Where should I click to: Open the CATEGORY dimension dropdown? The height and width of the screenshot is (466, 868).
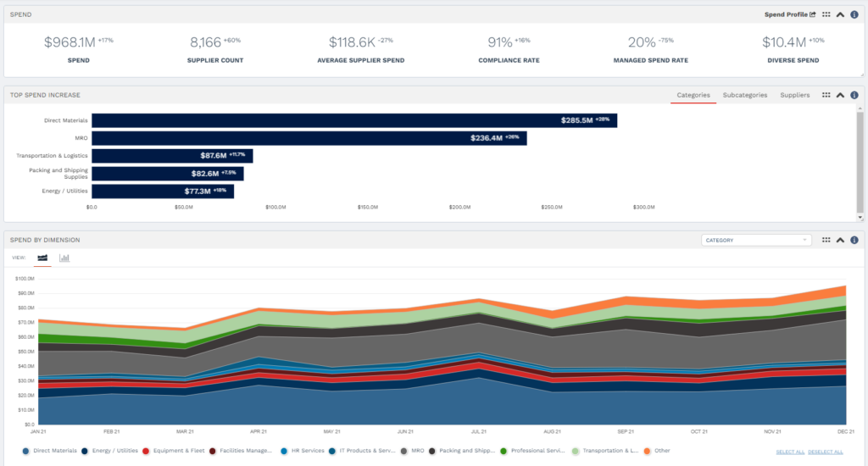[x=756, y=240]
